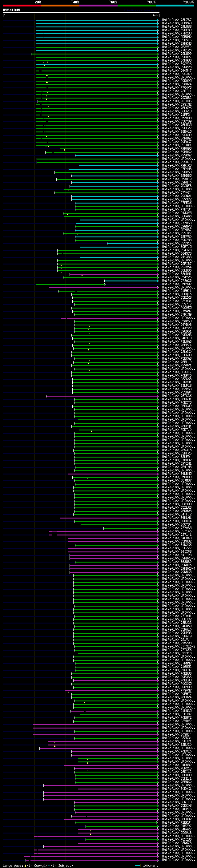Open the UniRef100_Q8L7S7 hit

[x=176, y=20]
